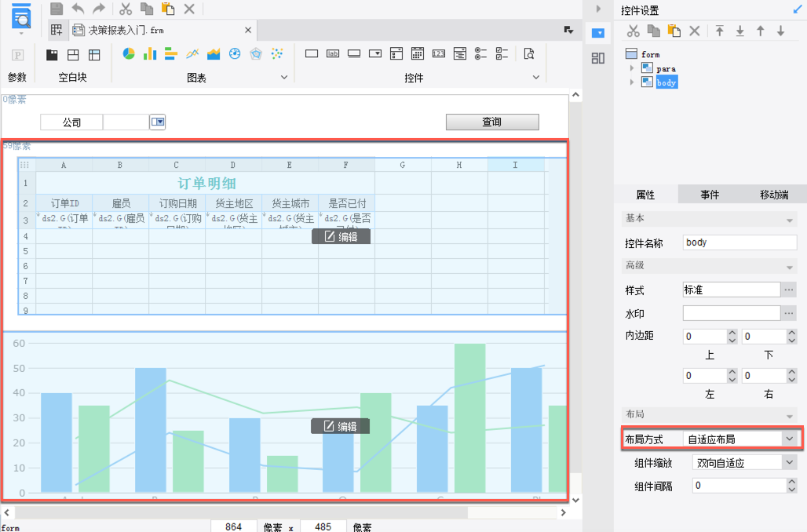Expand the body tree node

pyautogui.click(x=631, y=82)
